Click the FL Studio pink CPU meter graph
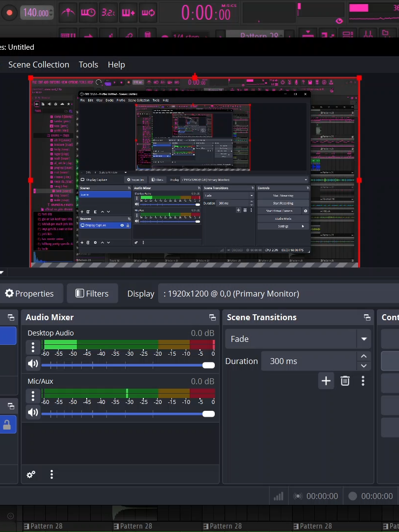 point(373,12)
